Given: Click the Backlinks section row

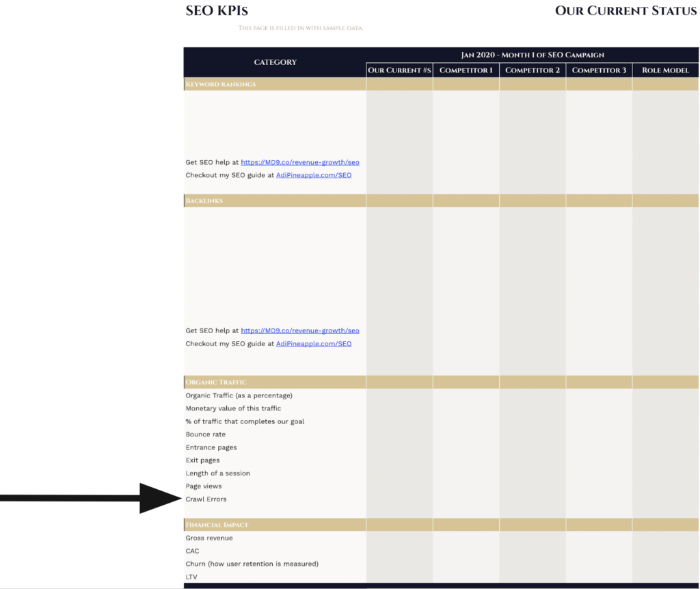Looking at the screenshot, I should 441,200.
